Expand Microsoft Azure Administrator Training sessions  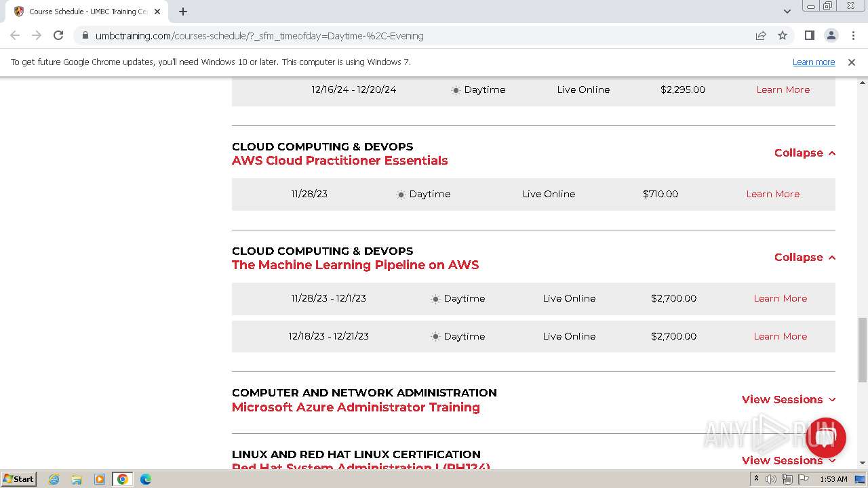pyautogui.click(x=789, y=400)
